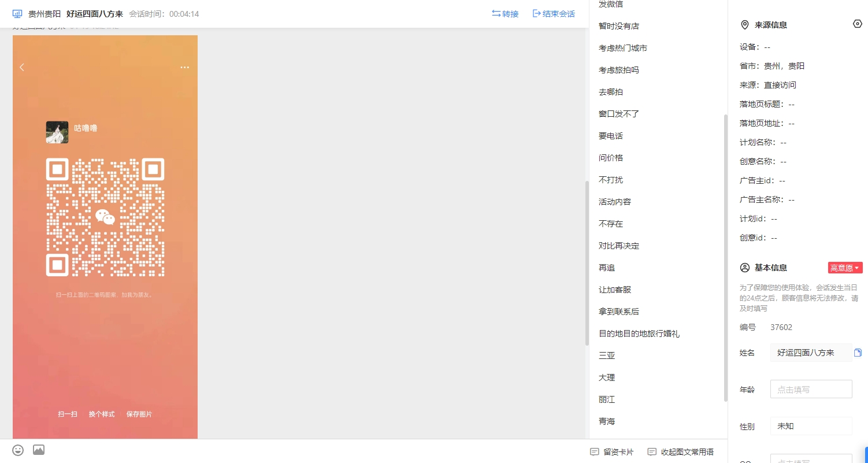
Task: Click the transfer arrows icon beside 转接
Action: tap(496, 13)
